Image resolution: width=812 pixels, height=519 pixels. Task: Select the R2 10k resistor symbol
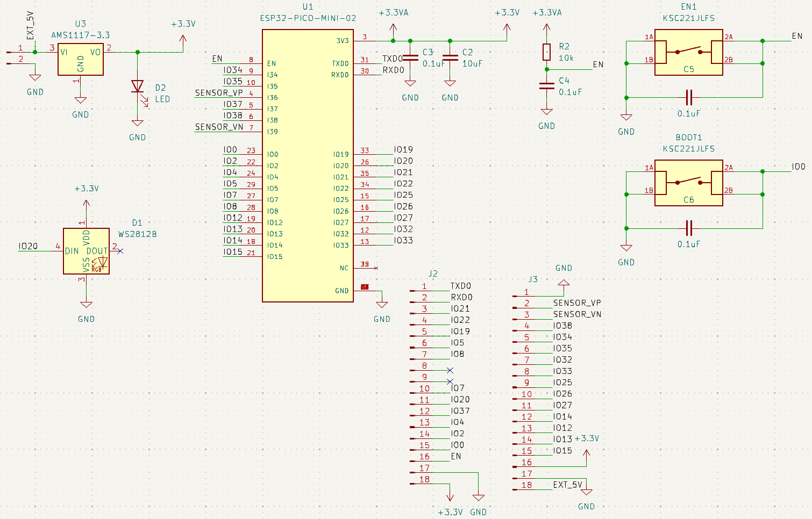pyautogui.click(x=547, y=52)
